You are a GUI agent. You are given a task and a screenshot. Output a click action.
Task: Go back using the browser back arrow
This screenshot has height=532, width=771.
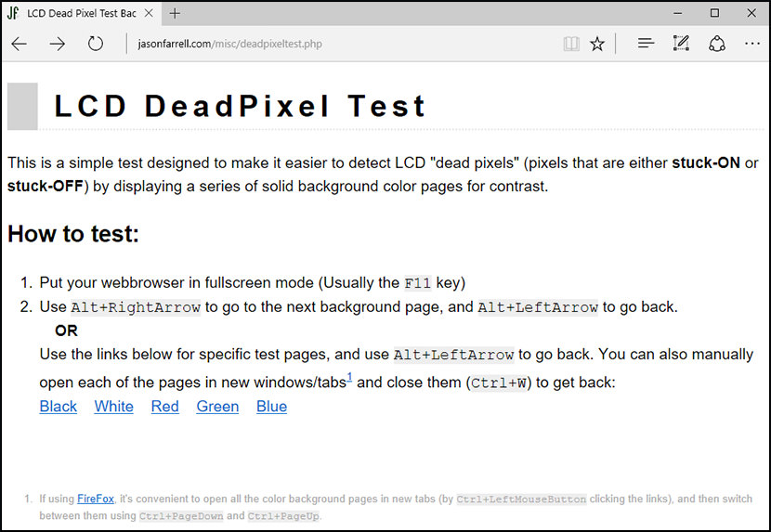pyautogui.click(x=20, y=44)
